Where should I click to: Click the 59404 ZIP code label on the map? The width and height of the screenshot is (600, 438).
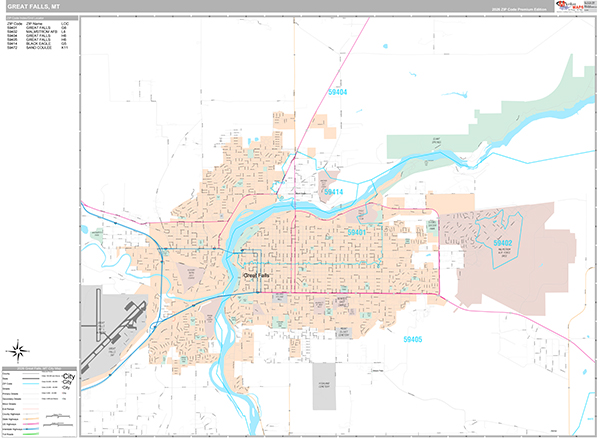click(x=338, y=92)
